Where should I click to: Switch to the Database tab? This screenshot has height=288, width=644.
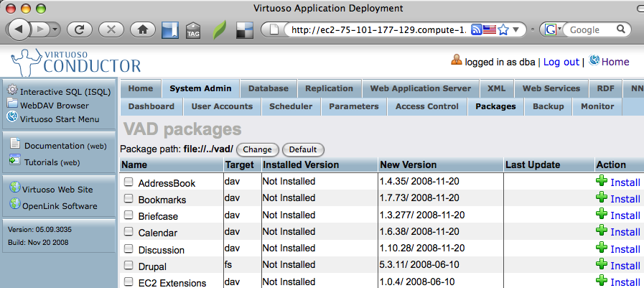point(268,88)
